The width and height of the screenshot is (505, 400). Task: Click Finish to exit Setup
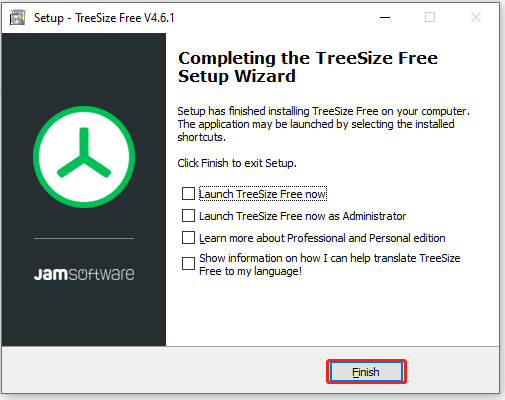(366, 372)
